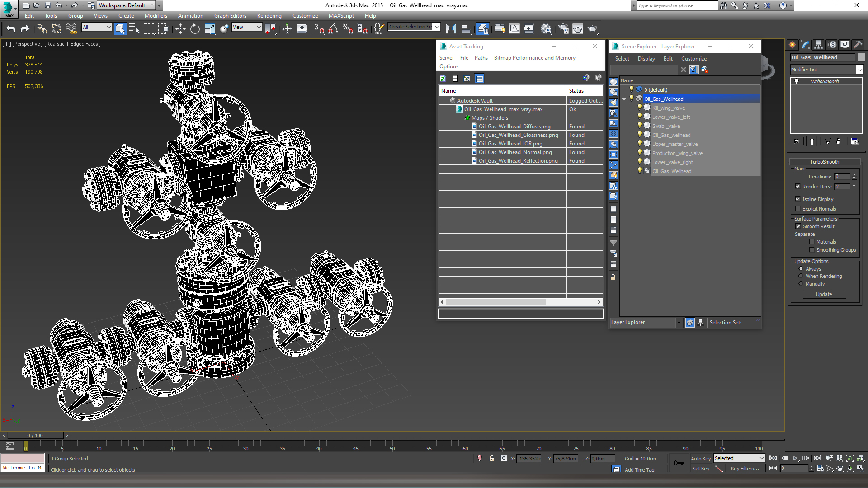
Task: Open the Workspace Default dropdown
Action: (152, 5)
